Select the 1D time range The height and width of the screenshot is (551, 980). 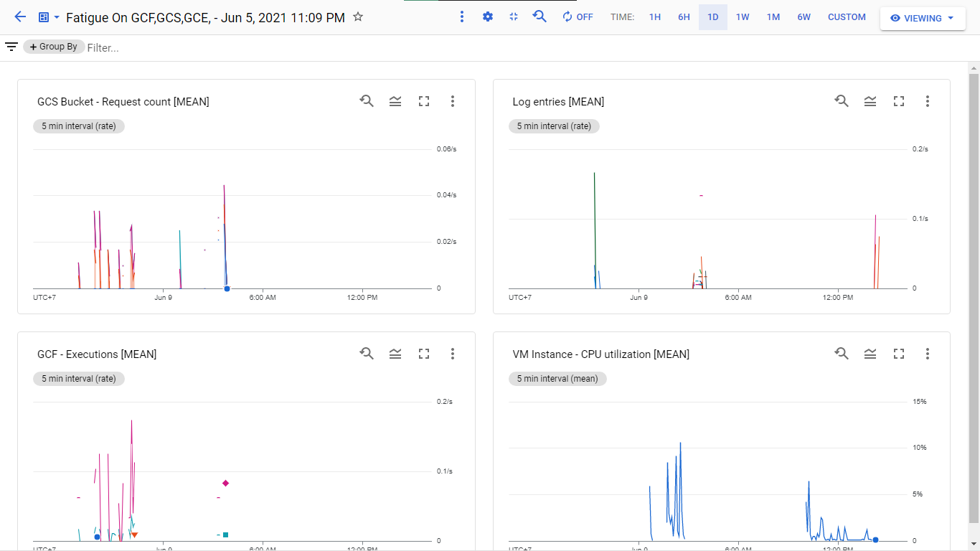(713, 17)
